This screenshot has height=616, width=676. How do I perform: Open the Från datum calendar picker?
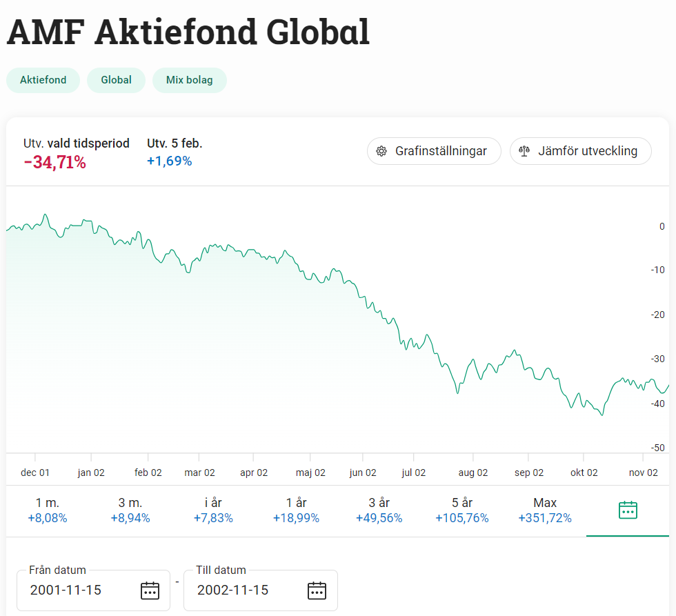coord(150,590)
